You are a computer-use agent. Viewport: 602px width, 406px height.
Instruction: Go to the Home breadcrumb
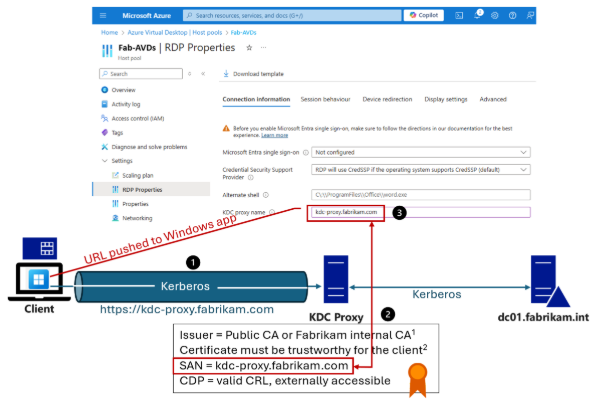(x=109, y=33)
